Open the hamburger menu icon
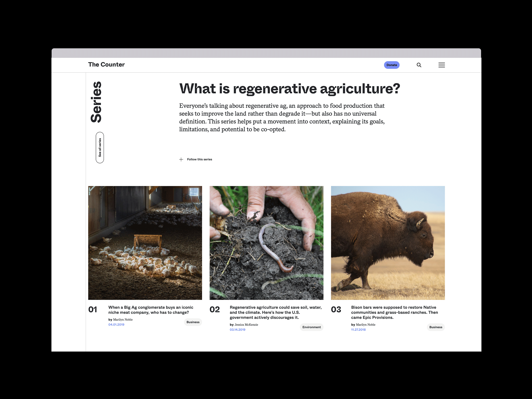 442,65
